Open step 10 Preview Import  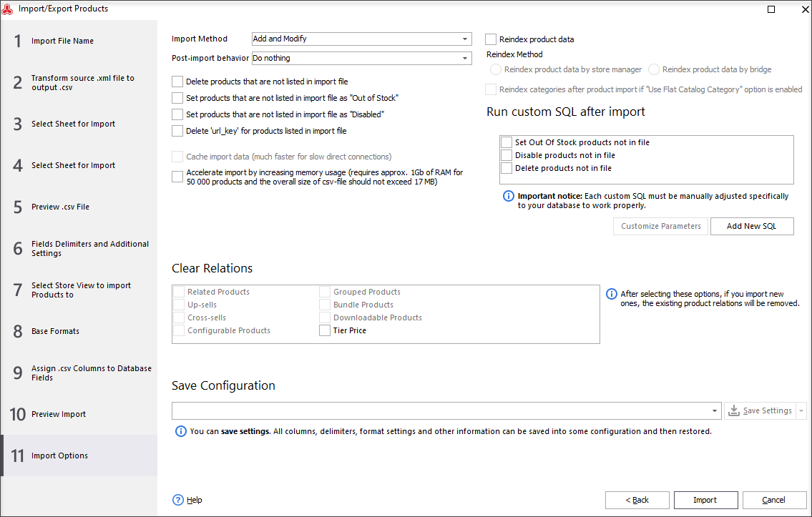79,414
